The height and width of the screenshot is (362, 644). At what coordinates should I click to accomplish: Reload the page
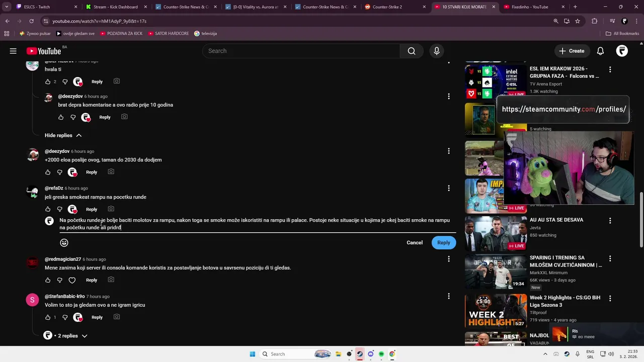(x=31, y=21)
